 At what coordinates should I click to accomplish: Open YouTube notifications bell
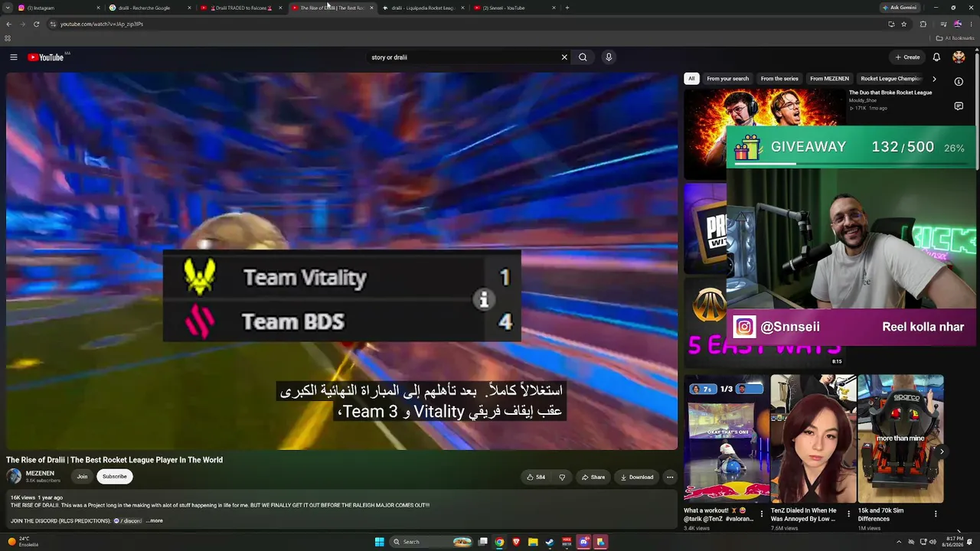pyautogui.click(x=936, y=57)
